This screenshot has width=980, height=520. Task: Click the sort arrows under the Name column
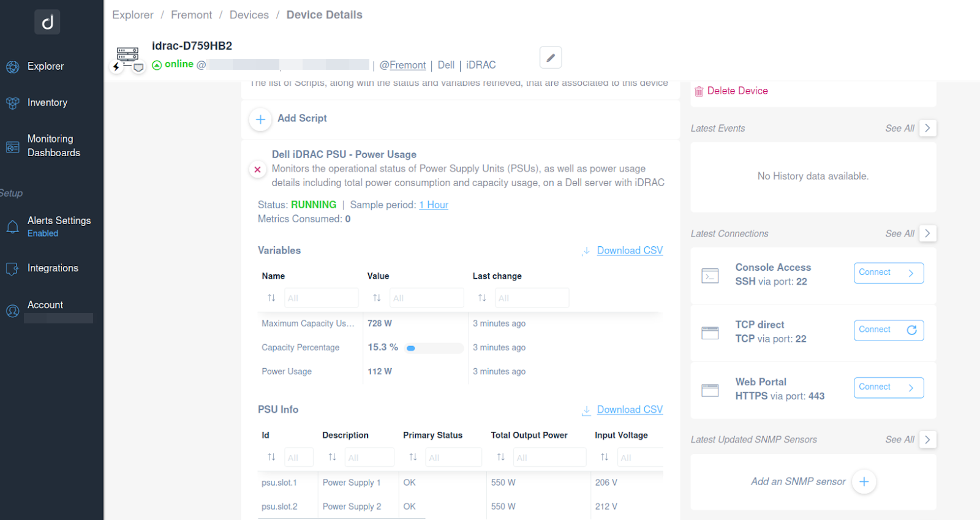[x=271, y=298]
